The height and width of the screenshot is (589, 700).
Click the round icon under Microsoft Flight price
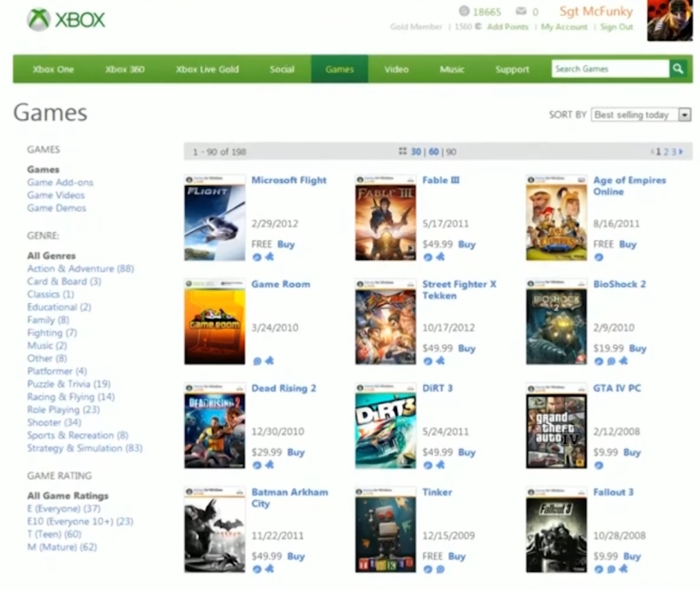[257, 258]
